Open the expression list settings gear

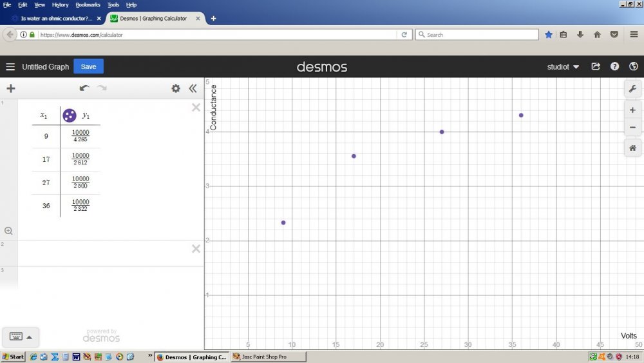[x=175, y=89]
